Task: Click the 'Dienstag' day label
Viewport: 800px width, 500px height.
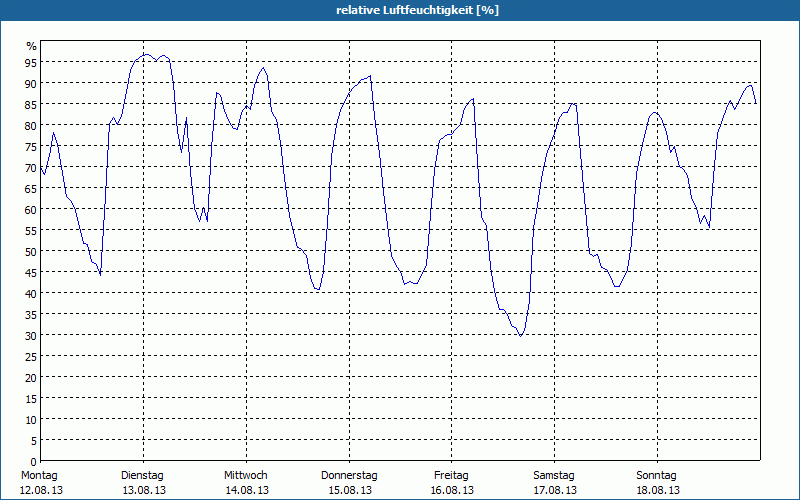Action: point(142,476)
